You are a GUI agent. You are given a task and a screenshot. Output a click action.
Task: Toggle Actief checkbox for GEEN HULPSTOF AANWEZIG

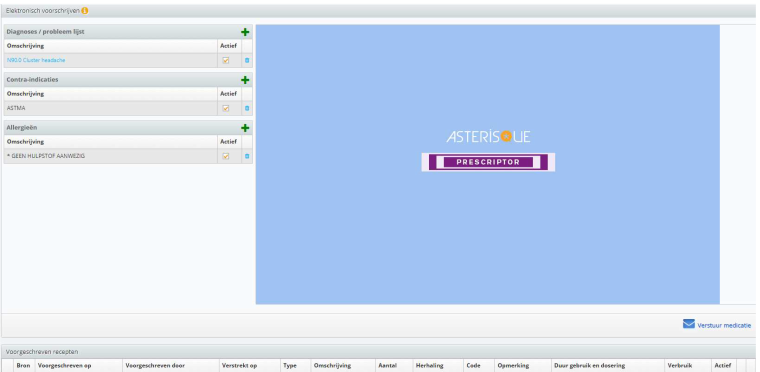coord(225,156)
